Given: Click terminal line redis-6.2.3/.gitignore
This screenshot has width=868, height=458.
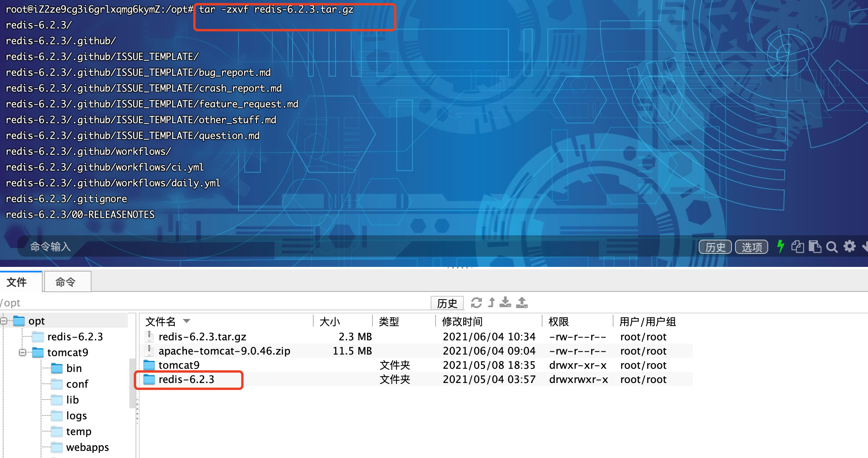Looking at the screenshot, I should tap(66, 199).
